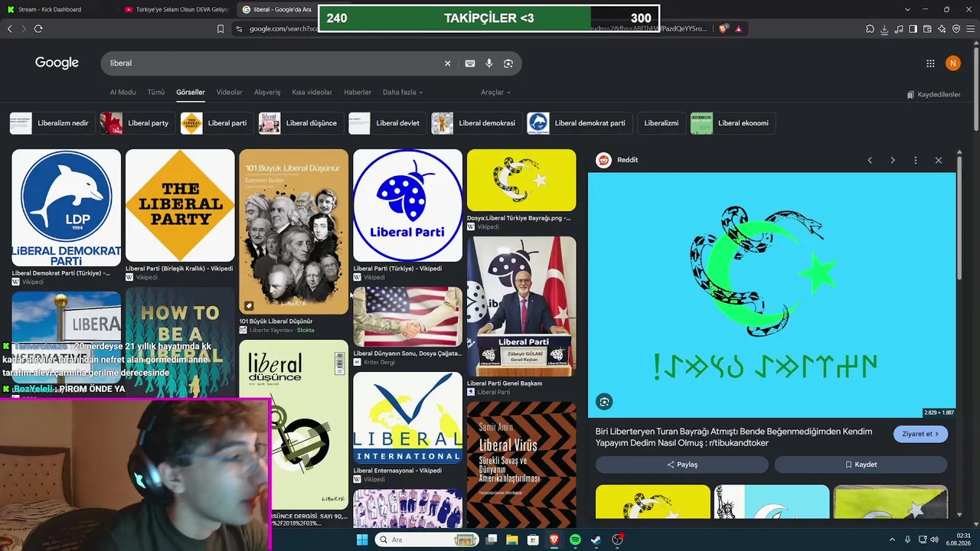Select the Tümü results tab
Image resolution: width=980 pixels, height=551 pixels.
tap(156, 93)
